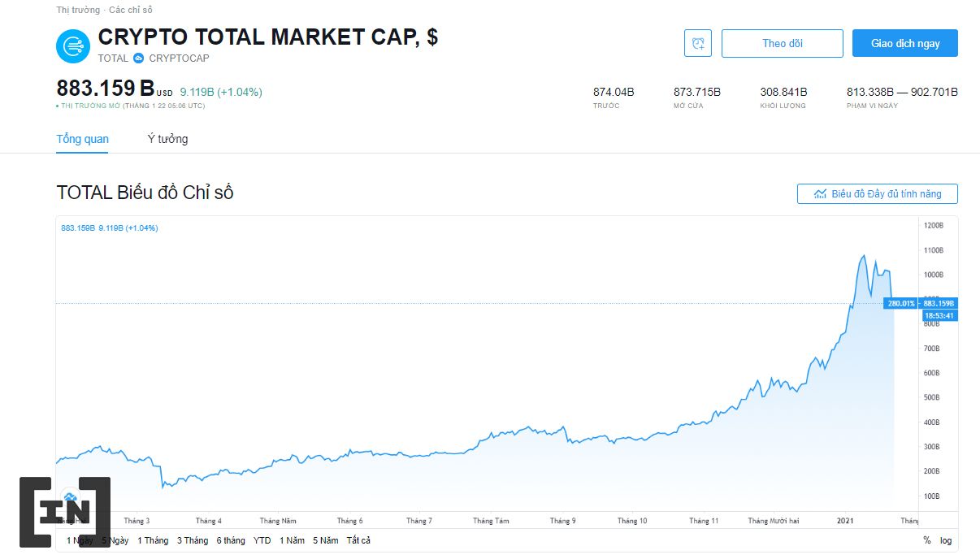Click the Theo dõi follow button
The height and width of the screenshot is (559, 980).
tap(782, 44)
